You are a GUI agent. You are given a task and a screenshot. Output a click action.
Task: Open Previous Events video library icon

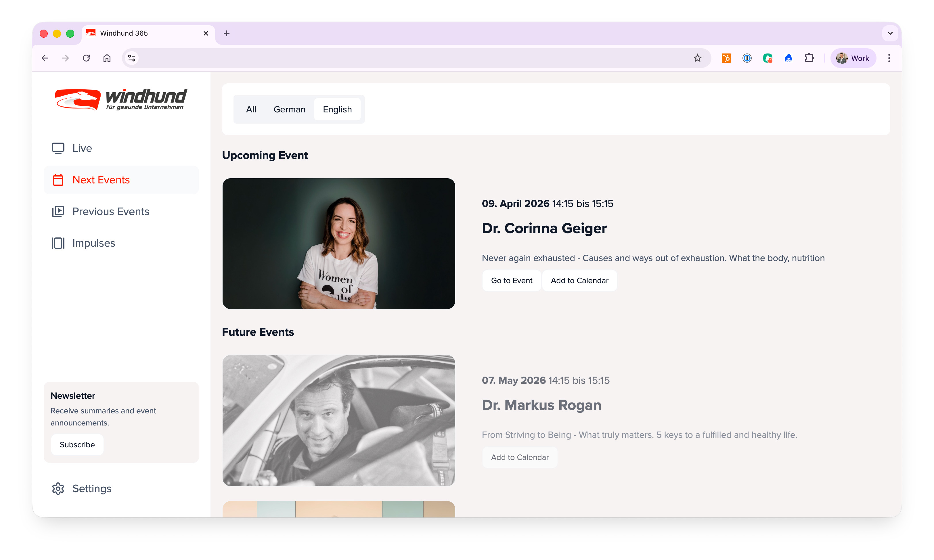pos(58,211)
